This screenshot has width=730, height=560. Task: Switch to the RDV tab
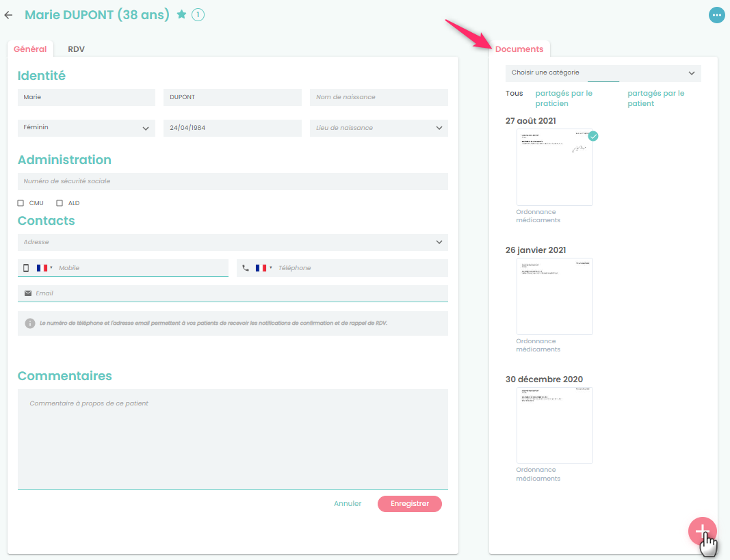[x=76, y=49]
